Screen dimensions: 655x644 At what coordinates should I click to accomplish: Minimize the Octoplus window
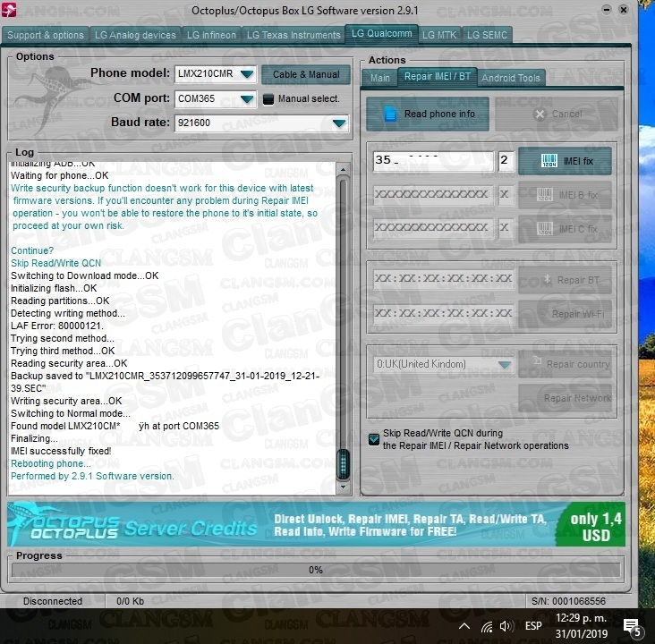[607, 9]
